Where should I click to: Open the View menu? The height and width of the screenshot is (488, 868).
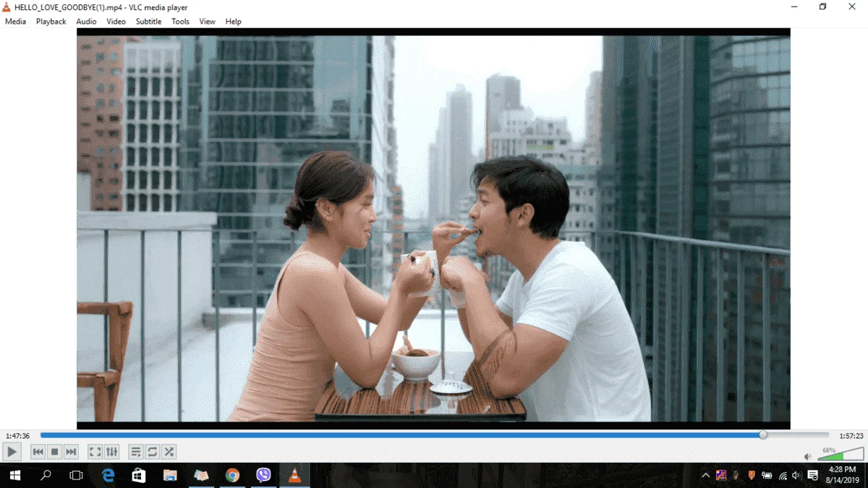(x=208, y=22)
